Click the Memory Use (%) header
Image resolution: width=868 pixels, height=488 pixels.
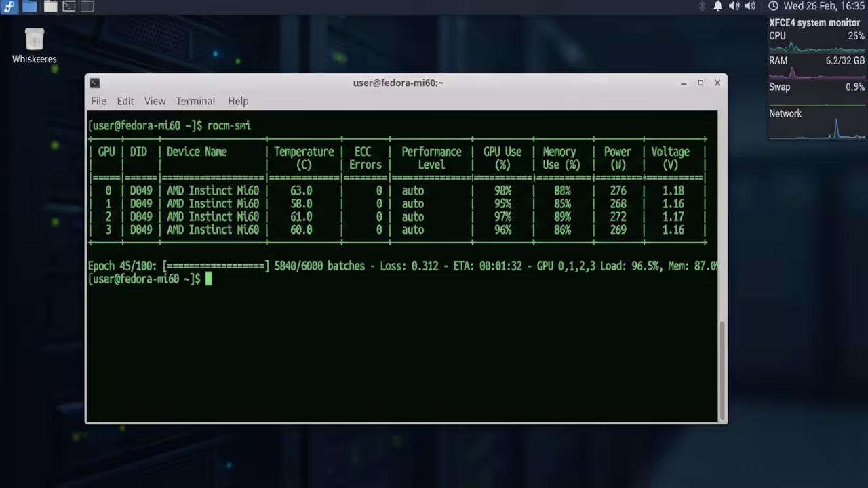click(561, 158)
